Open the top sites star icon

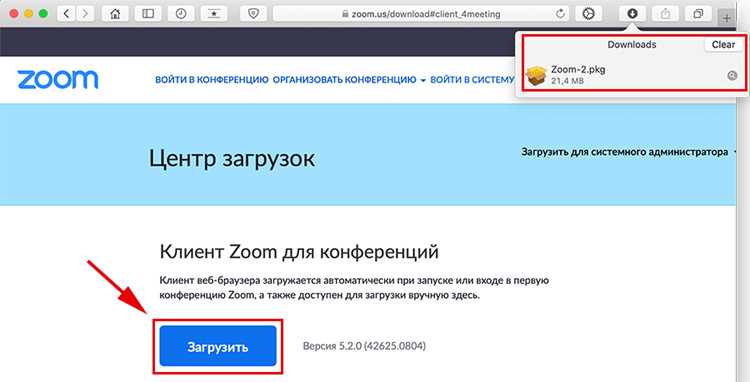(214, 14)
